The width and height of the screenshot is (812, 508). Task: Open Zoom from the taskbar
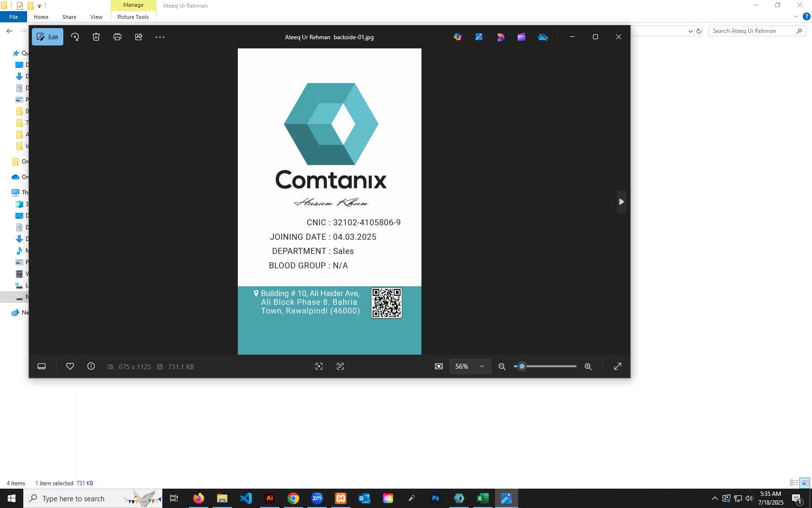click(317, 498)
